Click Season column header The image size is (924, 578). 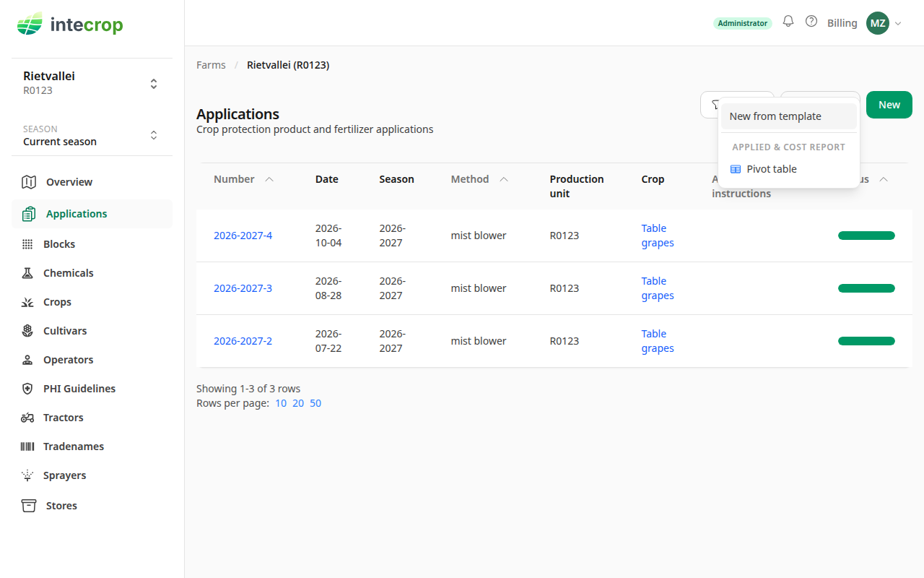396,179
